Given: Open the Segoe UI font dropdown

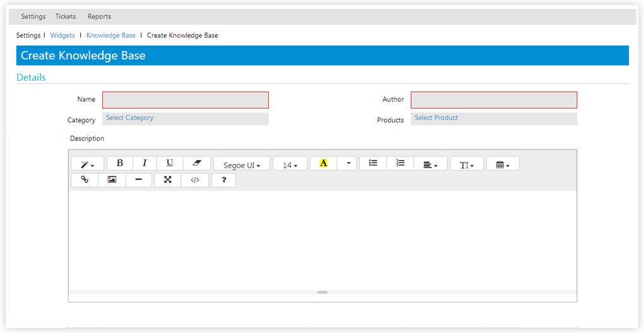Looking at the screenshot, I should point(242,165).
